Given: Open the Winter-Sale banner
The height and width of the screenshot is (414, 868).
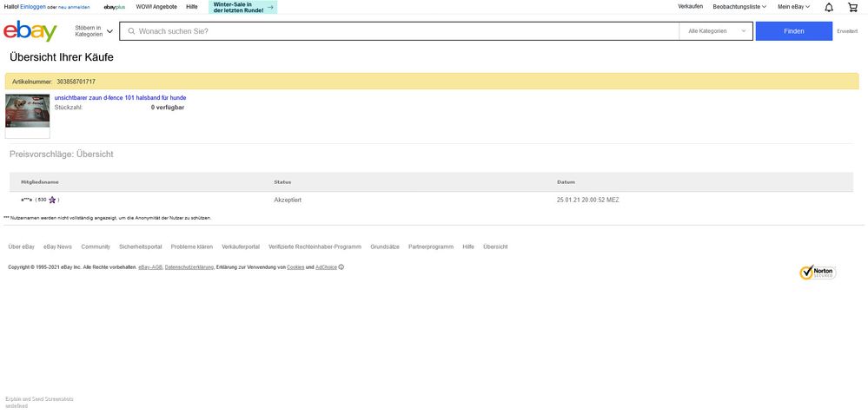Looking at the screenshot, I should [242, 7].
